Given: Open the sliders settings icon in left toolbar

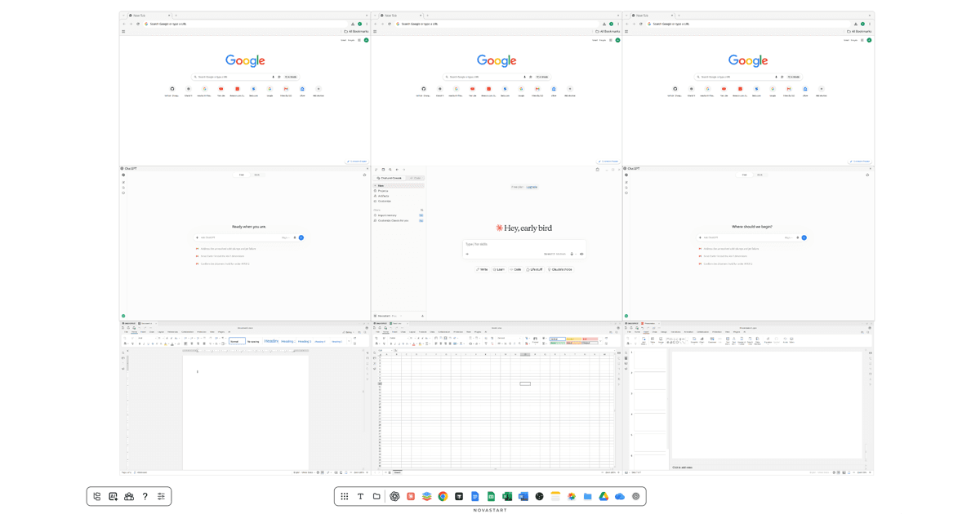Looking at the screenshot, I should [161, 496].
